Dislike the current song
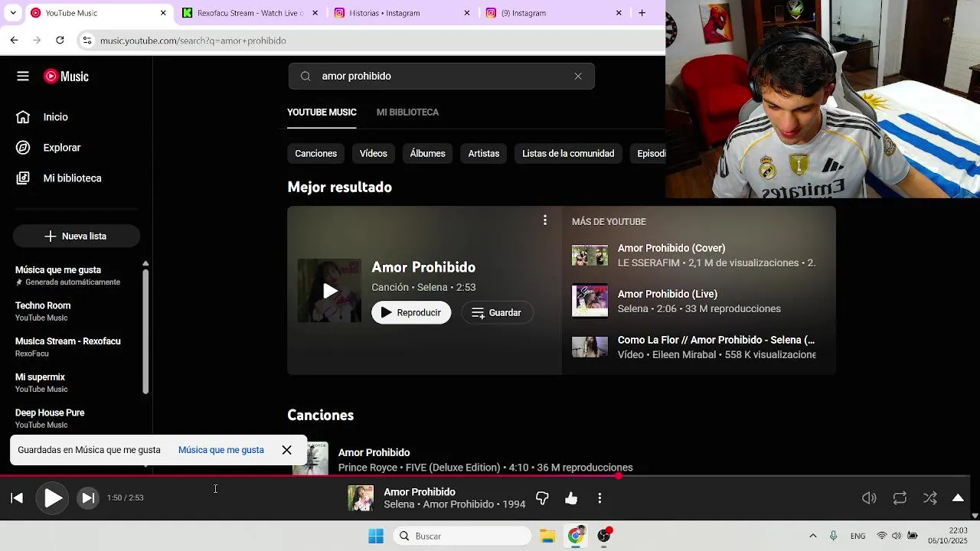Screen dimensions: 980x551 point(542,498)
